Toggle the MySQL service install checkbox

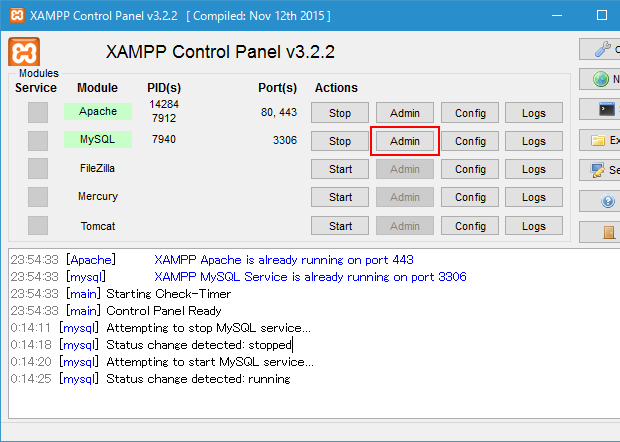point(38,141)
